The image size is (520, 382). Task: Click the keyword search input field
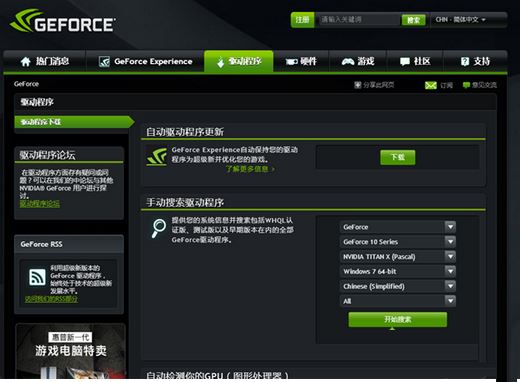(358, 20)
